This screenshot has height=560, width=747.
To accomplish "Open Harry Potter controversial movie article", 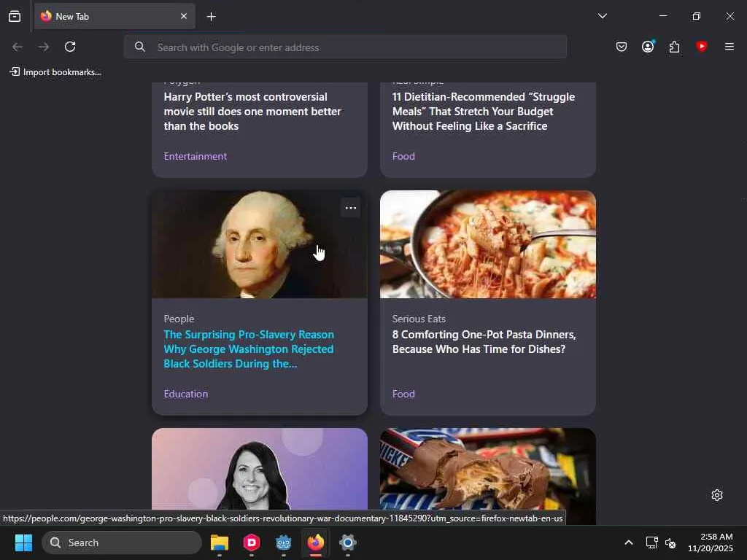I will 252,112.
